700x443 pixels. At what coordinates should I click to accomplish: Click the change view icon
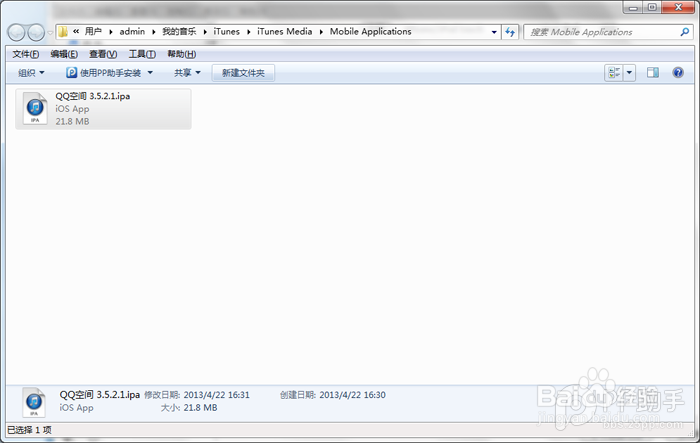click(614, 72)
